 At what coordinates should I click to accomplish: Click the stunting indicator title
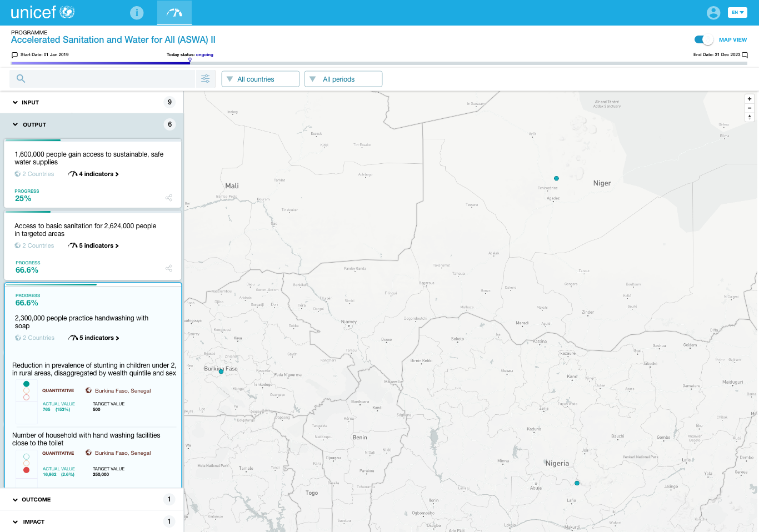[x=94, y=369]
